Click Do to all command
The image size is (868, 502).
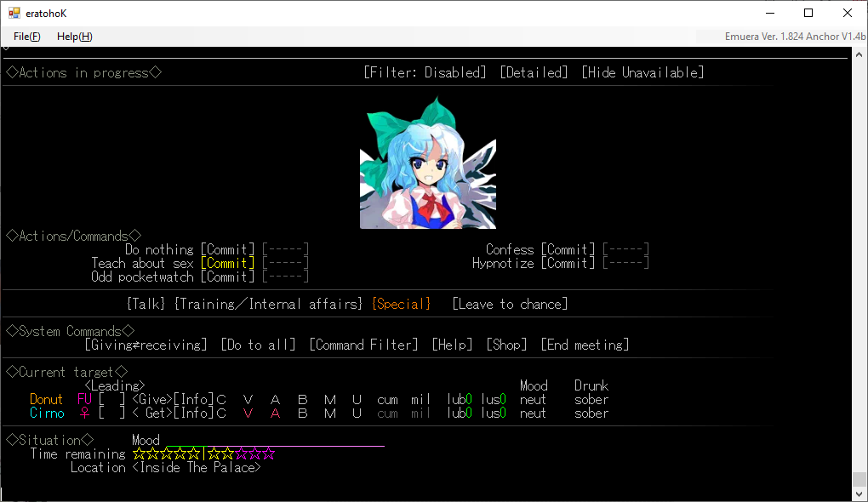[x=258, y=345]
